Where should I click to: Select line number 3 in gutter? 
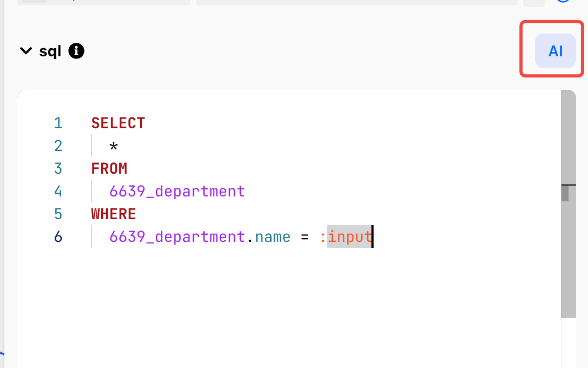point(58,169)
